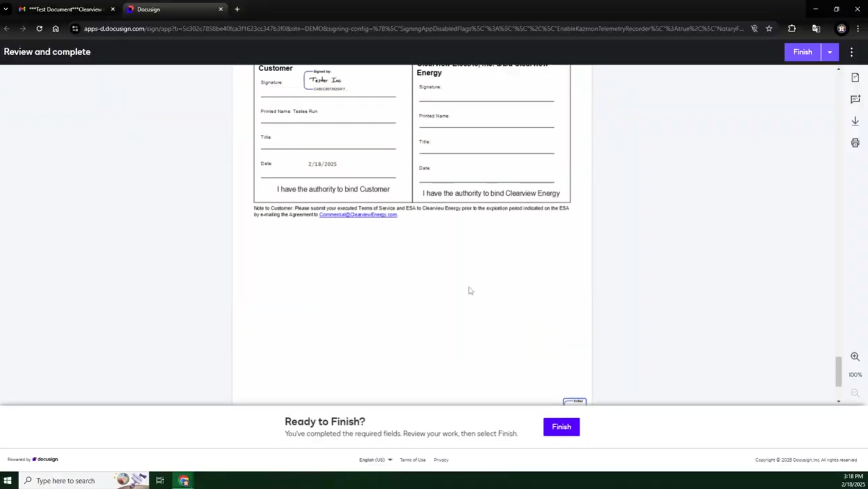The height and width of the screenshot is (489, 868).
Task: Click the Finish button in the top bar
Action: click(x=802, y=52)
